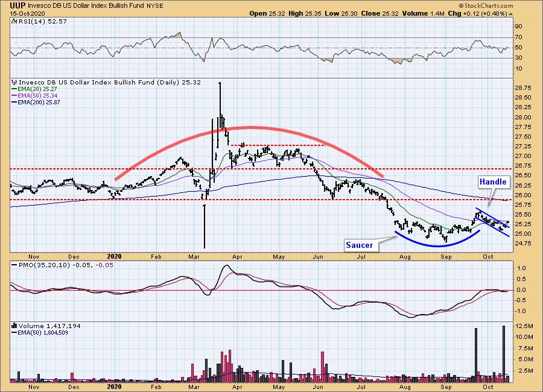Click the Chg +0.12 (+0.48%) value

(478, 13)
